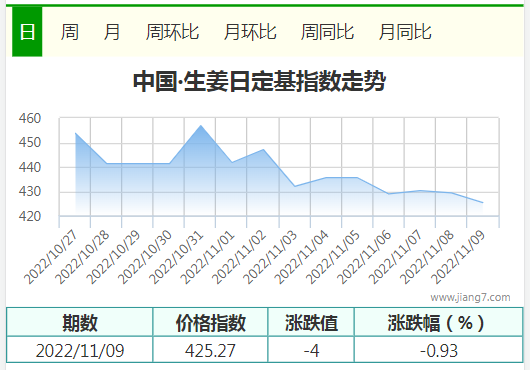Click the 2022/10/27 data point on chart

point(75,133)
